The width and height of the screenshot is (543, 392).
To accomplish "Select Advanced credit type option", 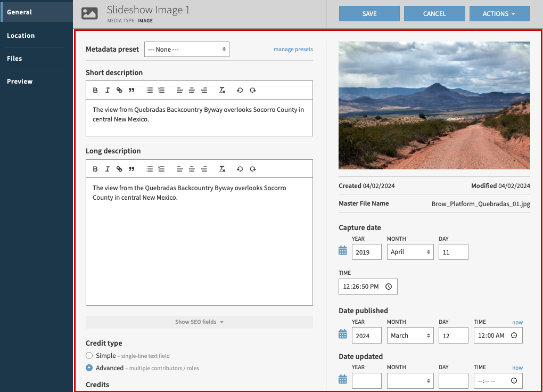I will click(x=89, y=367).
